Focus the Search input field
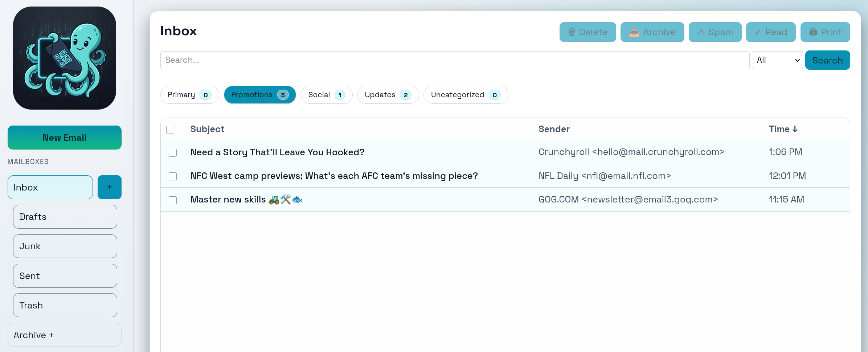Image resolution: width=868 pixels, height=352 pixels. (x=455, y=60)
